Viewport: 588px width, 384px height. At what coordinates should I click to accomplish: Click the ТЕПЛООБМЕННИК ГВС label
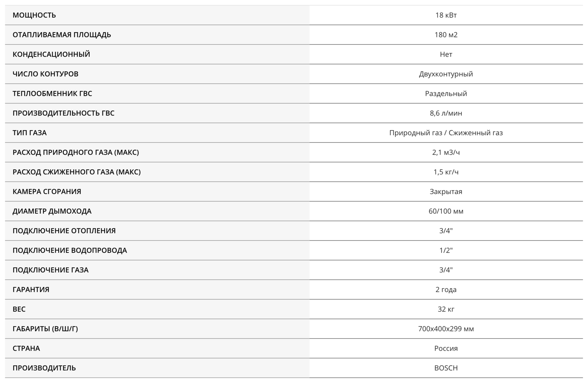[x=52, y=93]
